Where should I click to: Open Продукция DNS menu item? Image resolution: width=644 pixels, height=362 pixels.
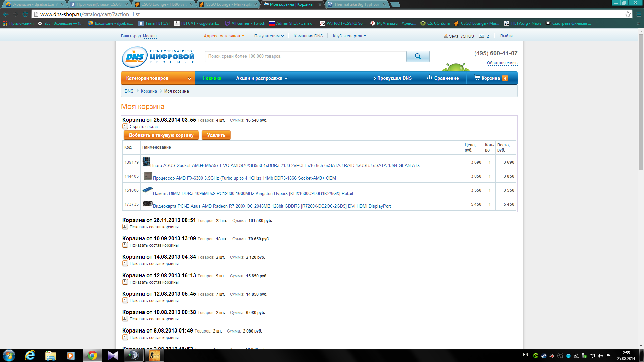pos(392,78)
